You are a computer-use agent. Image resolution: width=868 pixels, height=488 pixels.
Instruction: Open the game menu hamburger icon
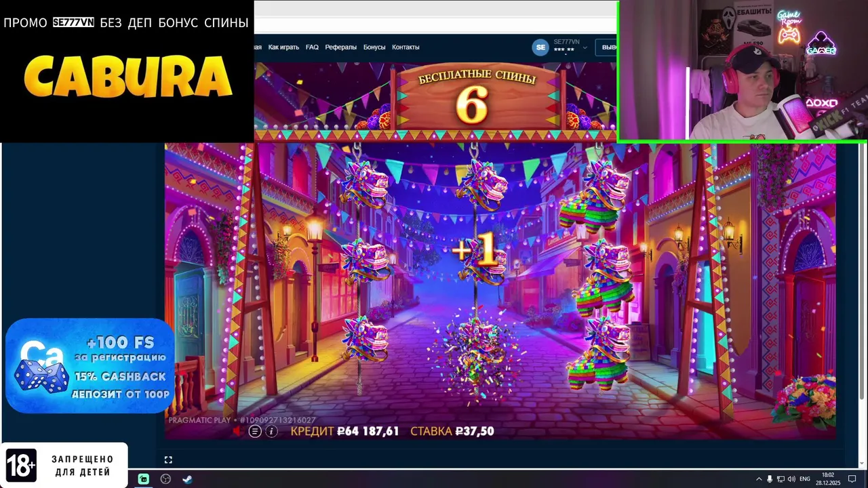[x=255, y=431]
